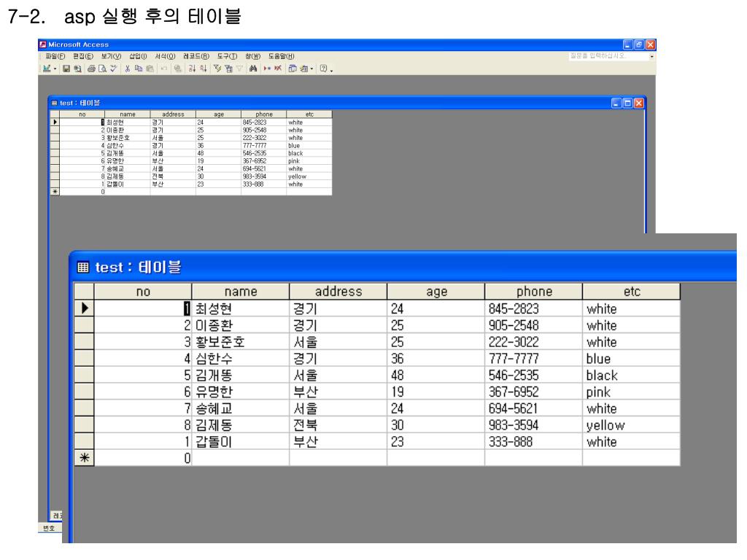Click the Filter By Selection icon
The width and height of the screenshot is (747, 560).
pyautogui.click(x=217, y=69)
